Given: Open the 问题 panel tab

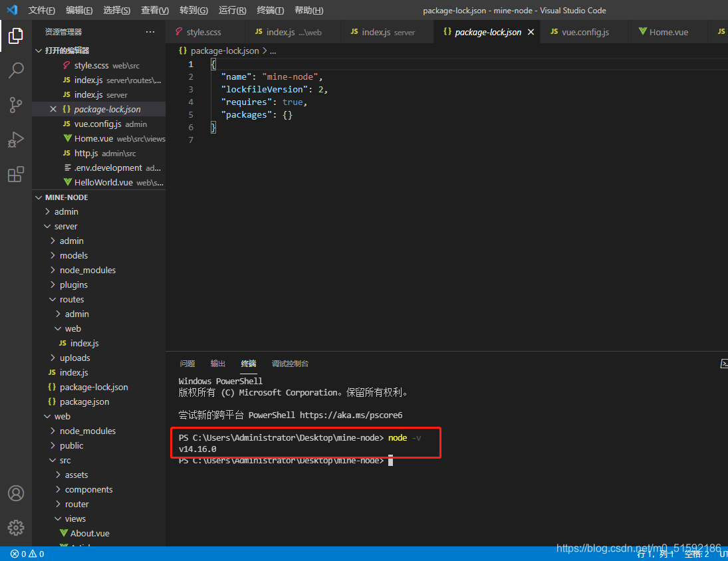Looking at the screenshot, I should click(x=187, y=364).
